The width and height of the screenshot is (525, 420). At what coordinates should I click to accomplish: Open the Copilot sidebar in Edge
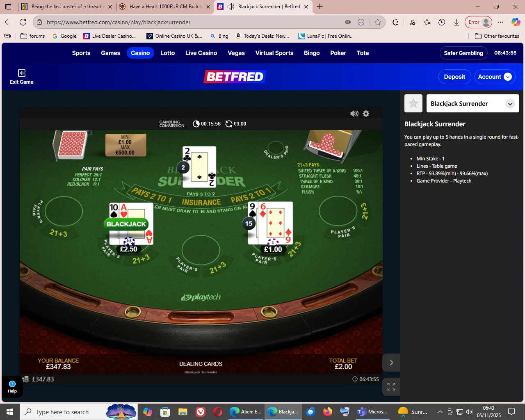[516, 22]
